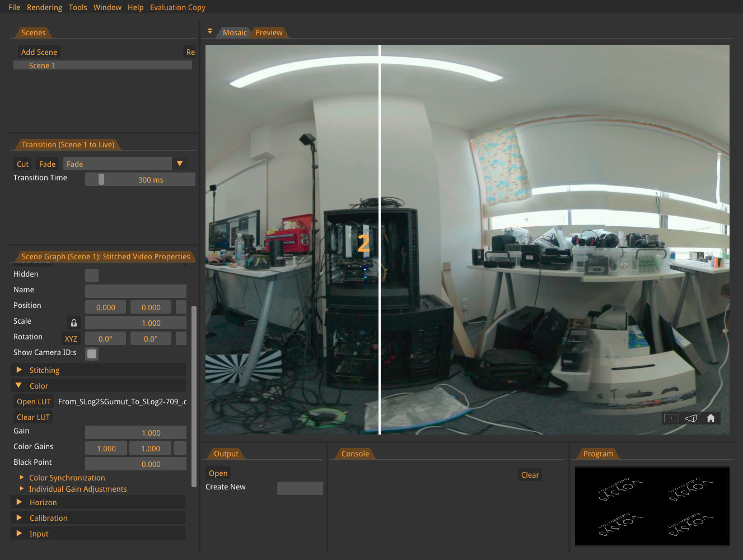Expand the Calibration section
This screenshot has height=560, width=743.
[48, 517]
